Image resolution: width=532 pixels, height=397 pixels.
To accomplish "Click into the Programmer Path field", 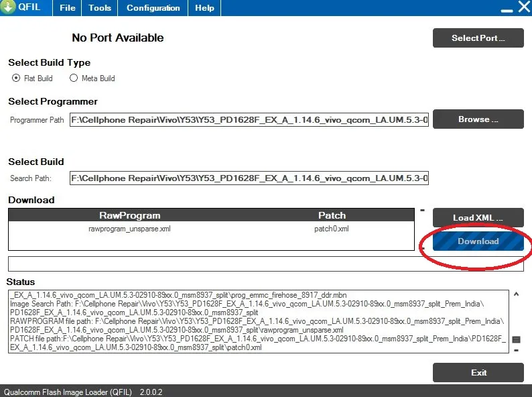I will pyautogui.click(x=249, y=120).
